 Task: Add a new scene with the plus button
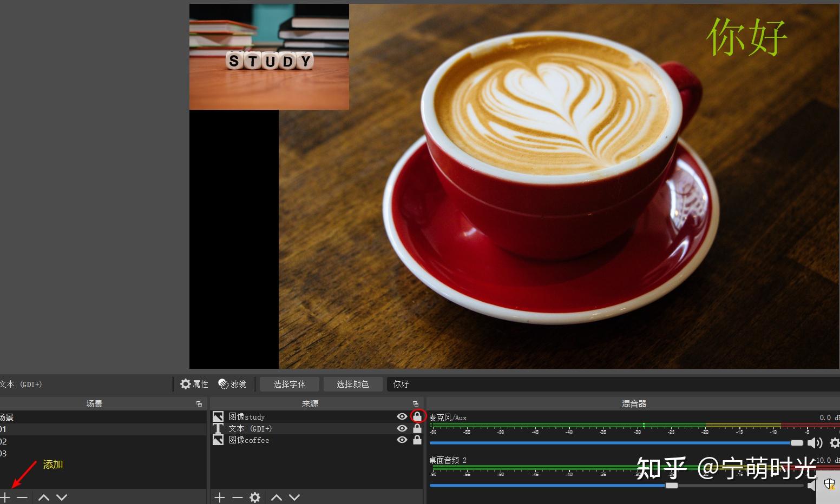point(5,497)
